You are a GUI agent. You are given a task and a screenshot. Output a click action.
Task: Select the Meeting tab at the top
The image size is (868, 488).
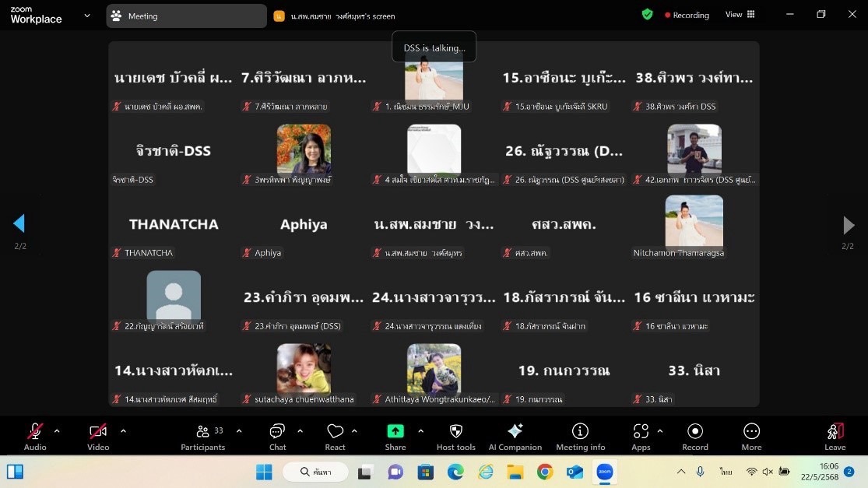point(186,16)
